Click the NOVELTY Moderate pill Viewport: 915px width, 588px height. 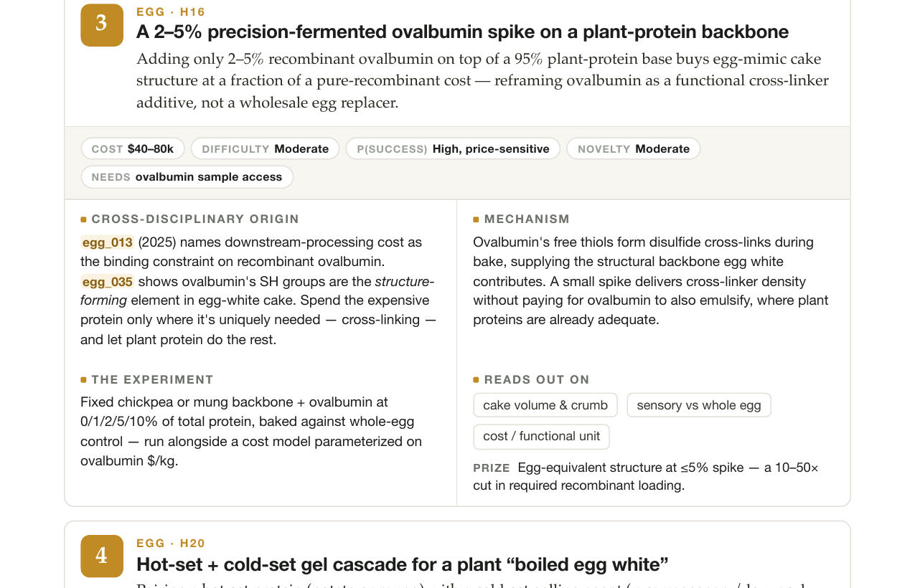[634, 148]
